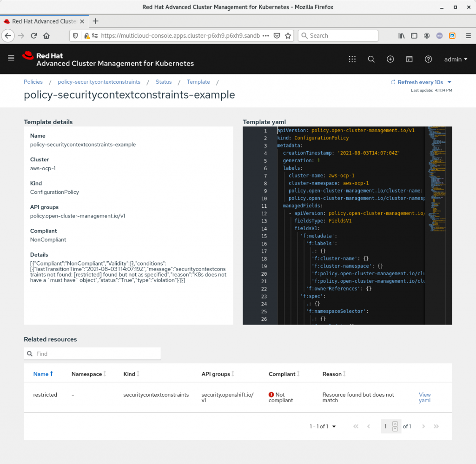Go to last page of results

436,426
